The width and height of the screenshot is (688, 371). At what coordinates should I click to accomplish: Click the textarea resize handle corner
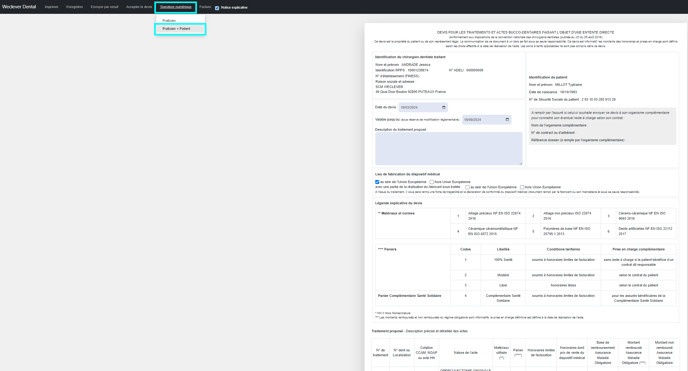[x=520, y=163]
